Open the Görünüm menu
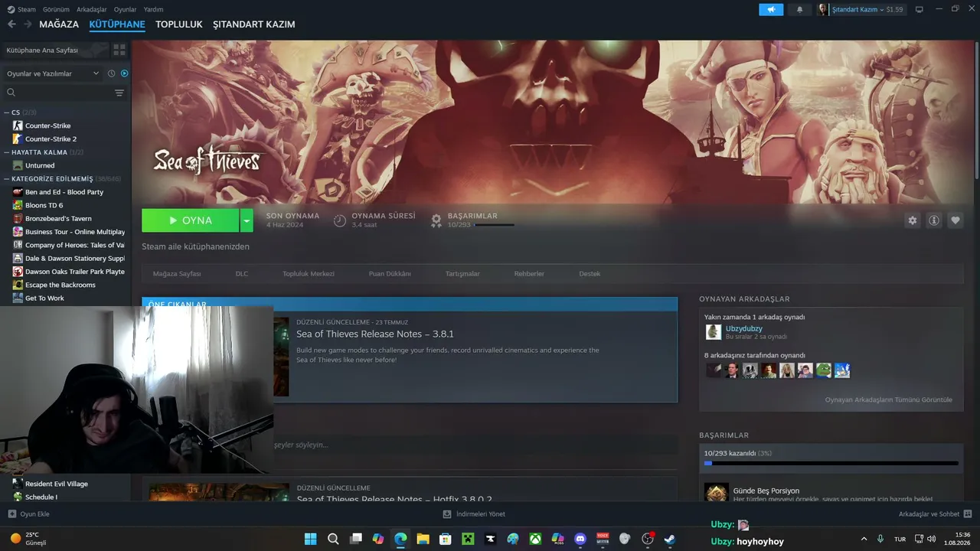 [x=57, y=9]
